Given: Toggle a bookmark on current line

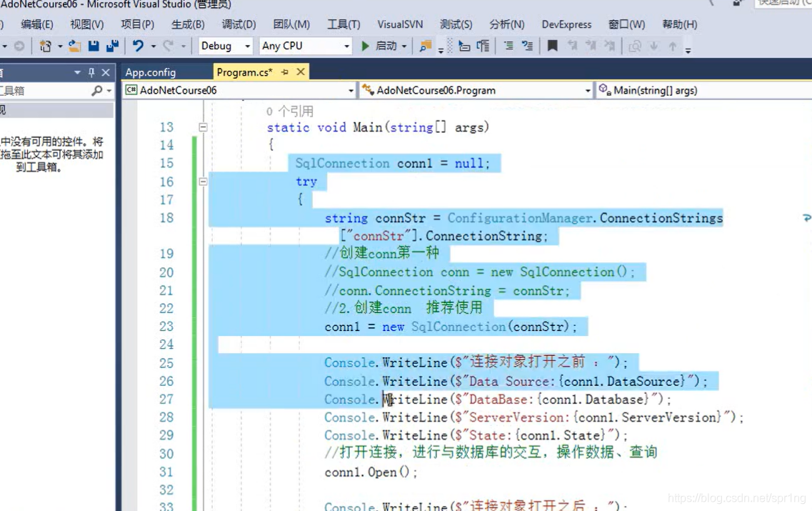Looking at the screenshot, I should [553, 46].
